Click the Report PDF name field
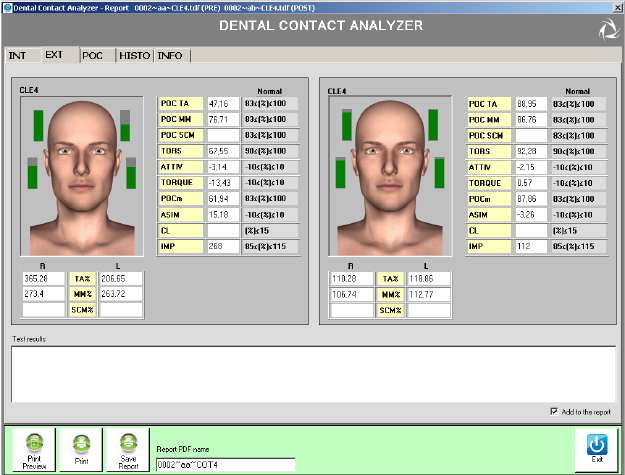The height and width of the screenshot is (475, 625). 225,465
